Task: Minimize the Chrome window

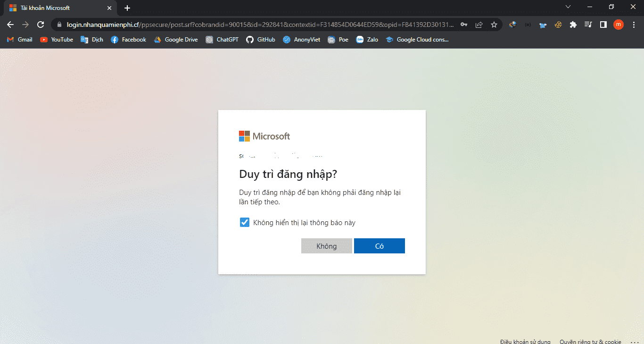Action: [590, 7]
